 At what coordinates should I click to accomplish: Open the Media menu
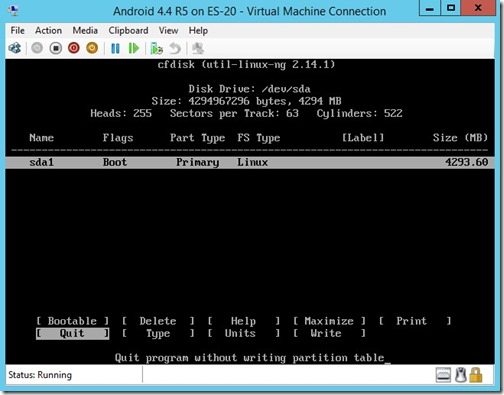point(85,31)
